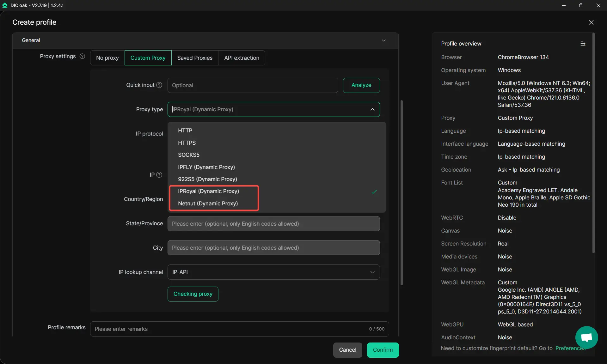Select the API extraction tab
Viewport: 607px width, 364px height.
point(242,58)
